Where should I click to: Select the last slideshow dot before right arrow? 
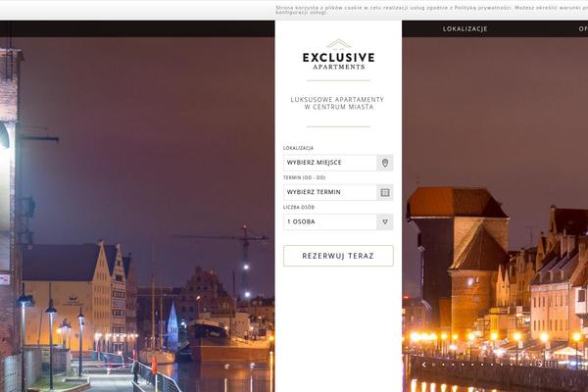tap(531, 365)
